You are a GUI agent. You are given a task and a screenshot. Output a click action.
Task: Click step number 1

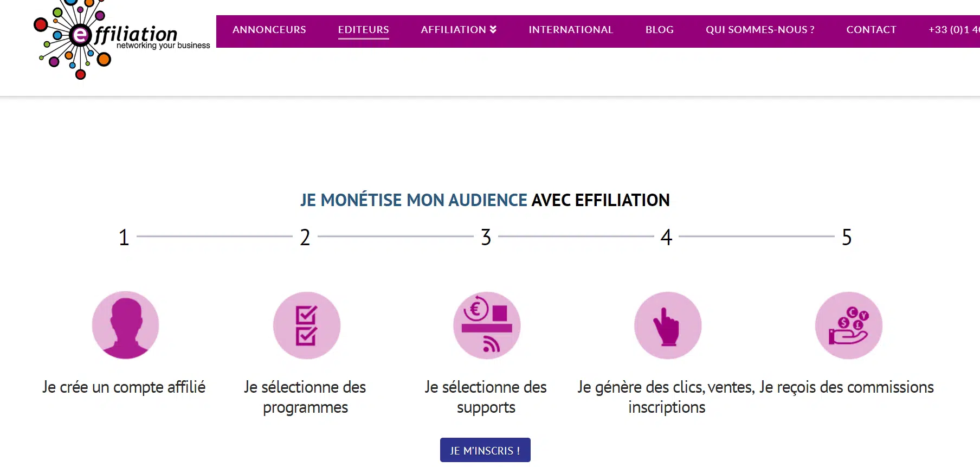[x=124, y=237]
